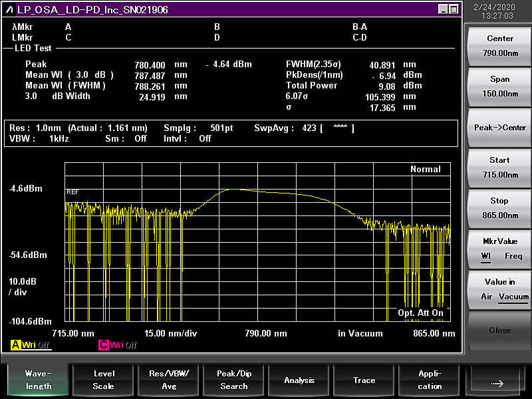The width and height of the screenshot is (532, 399).
Task: Click the REF level marker on graph
Action: coord(72,192)
